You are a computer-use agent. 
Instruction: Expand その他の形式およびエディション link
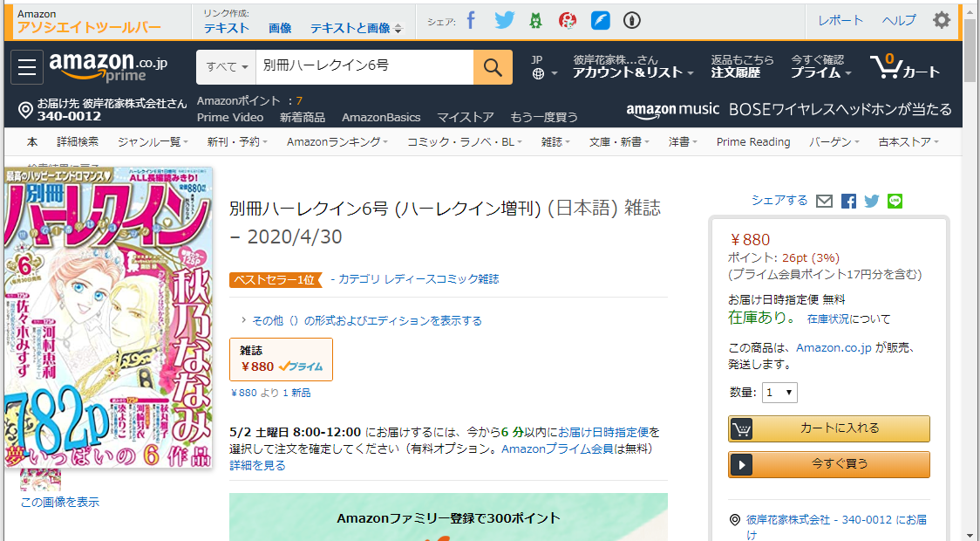pyautogui.click(x=361, y=321)
